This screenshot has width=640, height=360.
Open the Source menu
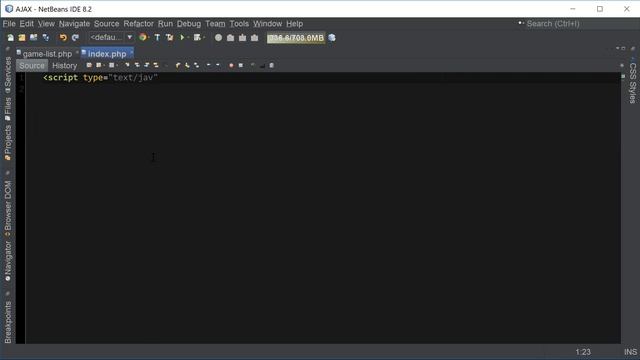pyautogui.click(x=107, y=24)
